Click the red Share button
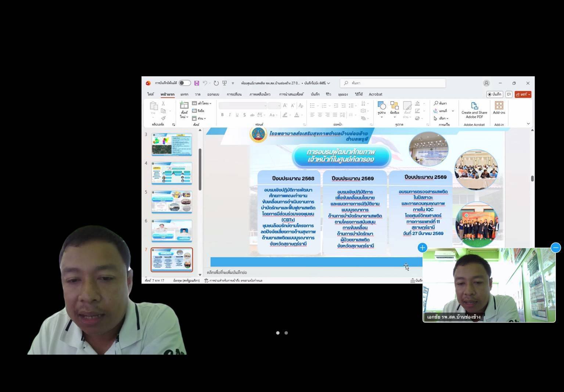The height and width of the screenshot is (392, 564). click(522, 94)
